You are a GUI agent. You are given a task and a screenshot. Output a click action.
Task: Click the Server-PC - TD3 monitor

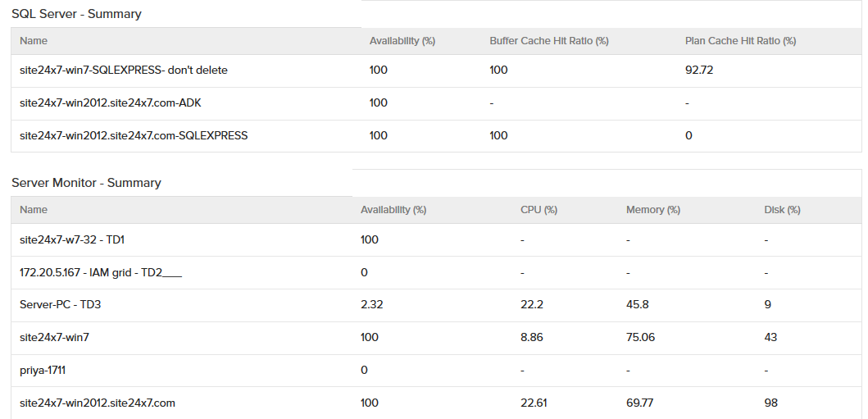click(61, 305)
